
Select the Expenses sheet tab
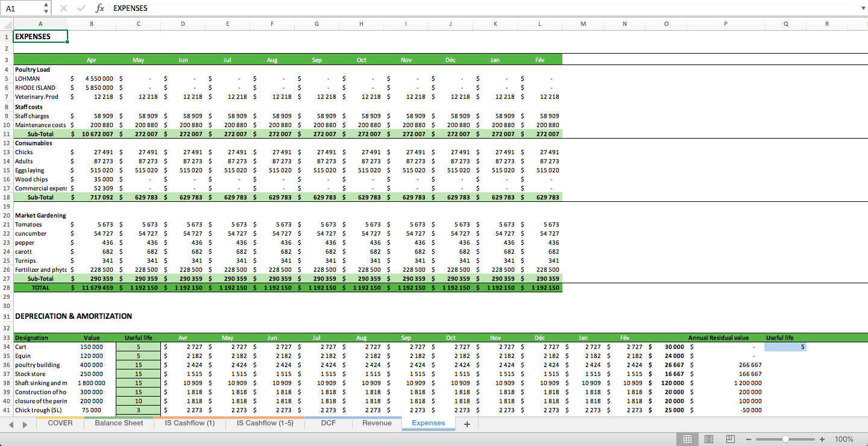429,423
